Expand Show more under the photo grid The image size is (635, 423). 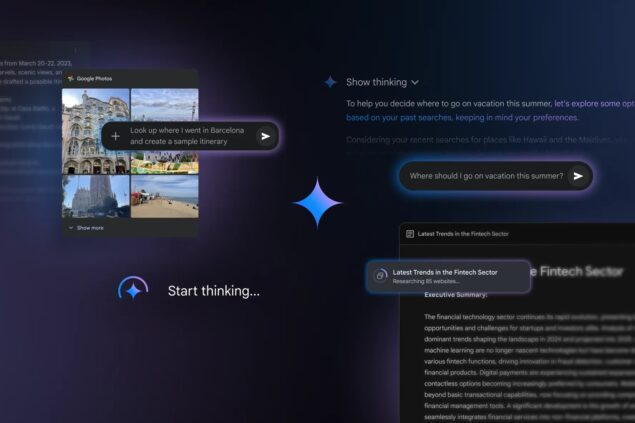tap(86, 228)
